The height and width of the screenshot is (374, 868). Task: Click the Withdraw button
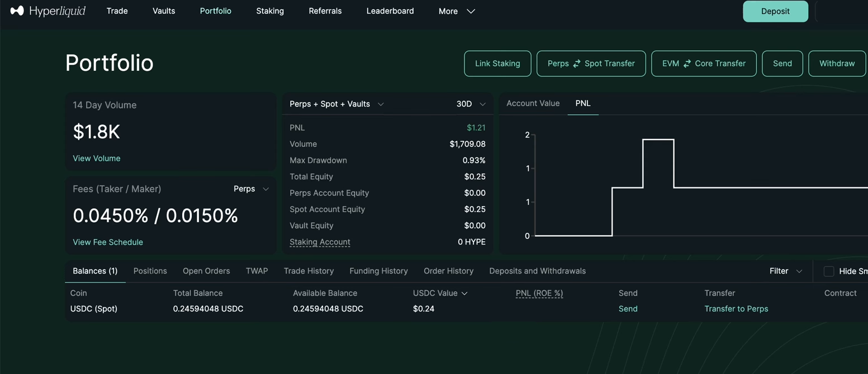point(837,64)
